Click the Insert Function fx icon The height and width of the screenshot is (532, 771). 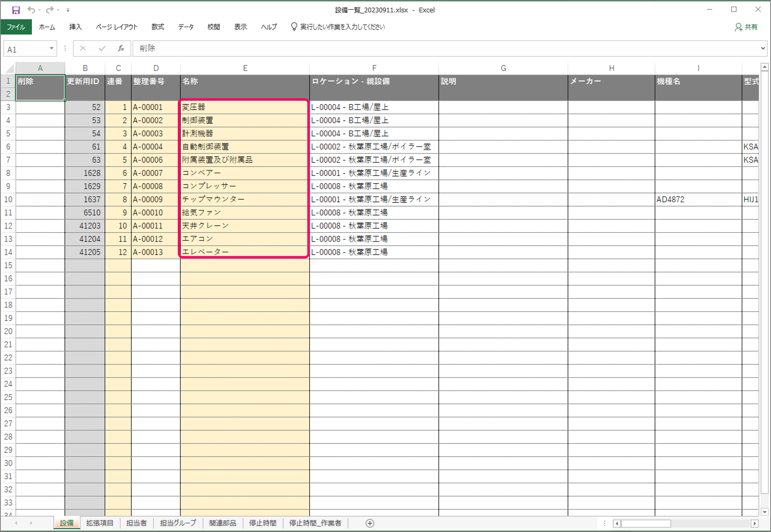(121, 48)
